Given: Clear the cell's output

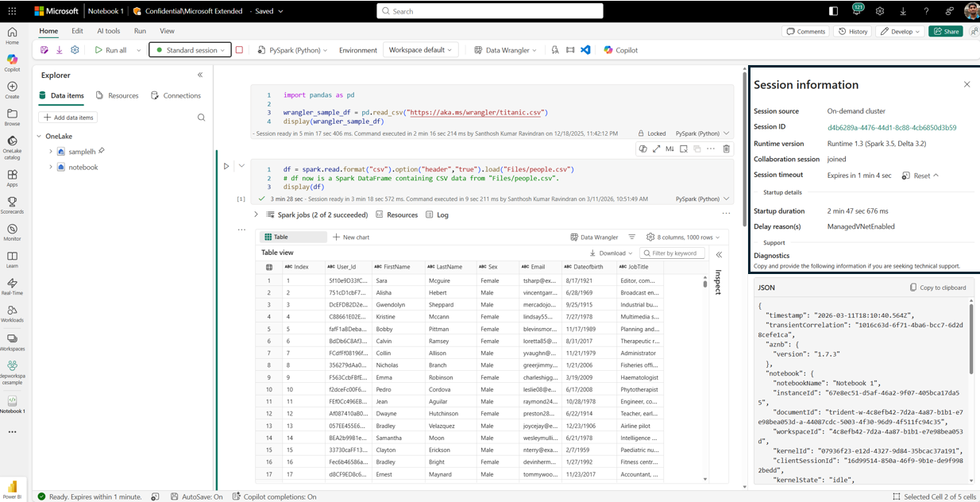Looking at the screenshot, I should click(x=685, y=149).
